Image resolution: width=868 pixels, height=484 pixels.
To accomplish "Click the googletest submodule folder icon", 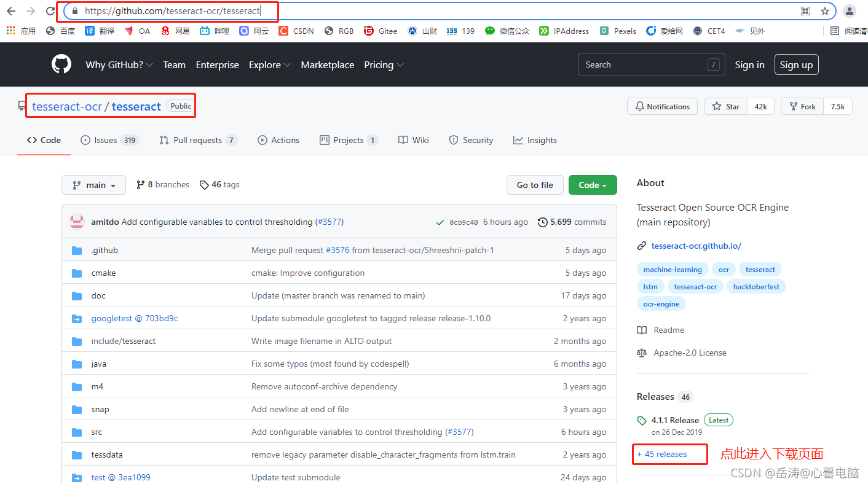I will click(x=77, y=318).
